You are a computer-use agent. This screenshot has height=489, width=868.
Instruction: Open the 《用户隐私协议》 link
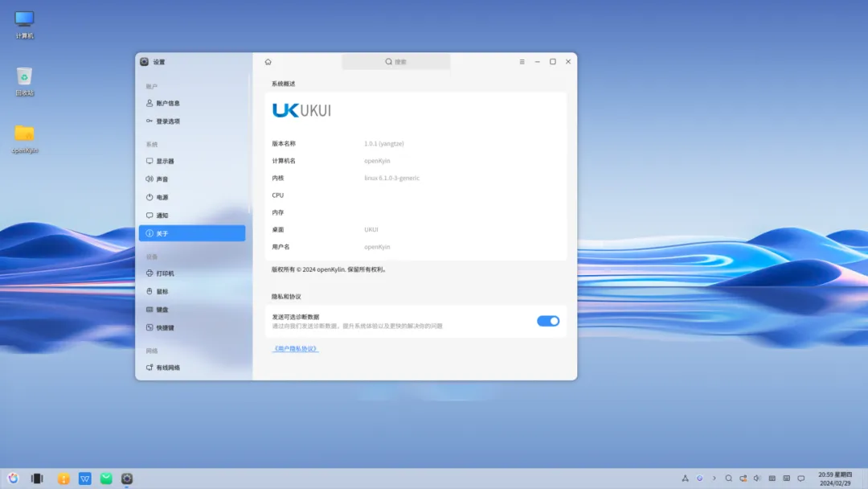(x=295, y=349)
